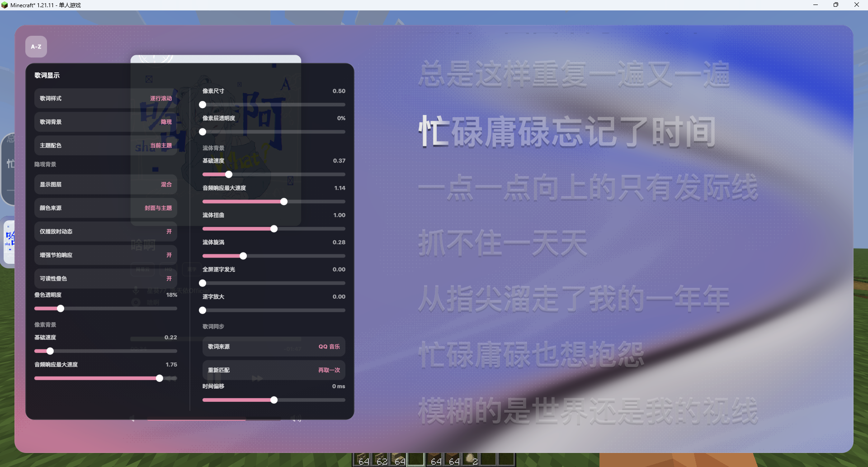The width and height of the screenshot is (868, 467).
Task: Adjust 音频响应最大速度 slider valued 1.14
Action: [x=274, y=201]
